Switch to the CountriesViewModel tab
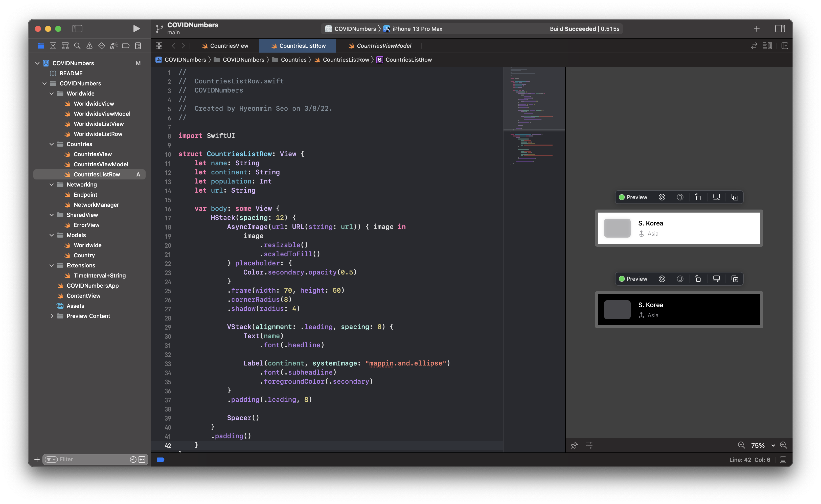The width and height of the screenshot is (821, 504). (383, 46)
